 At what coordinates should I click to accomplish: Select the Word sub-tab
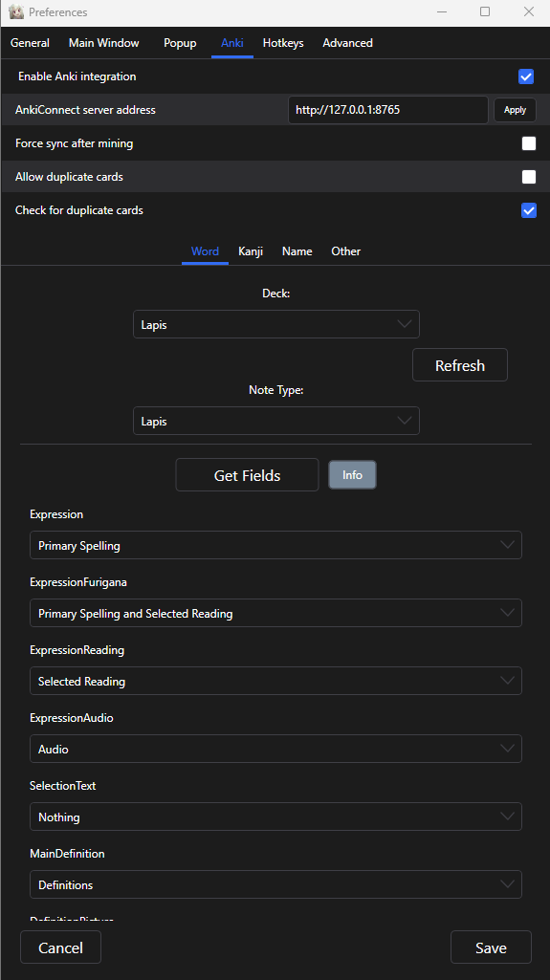click(205, 251)
